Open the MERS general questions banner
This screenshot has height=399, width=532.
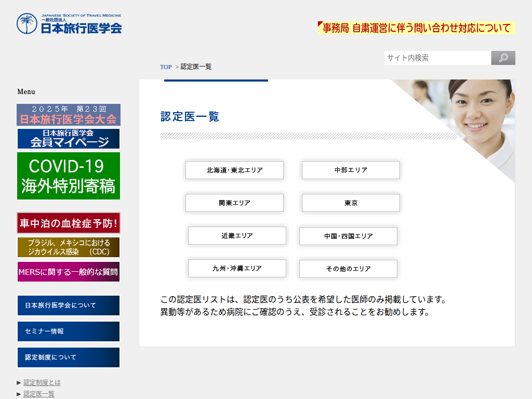pos(69,272)
